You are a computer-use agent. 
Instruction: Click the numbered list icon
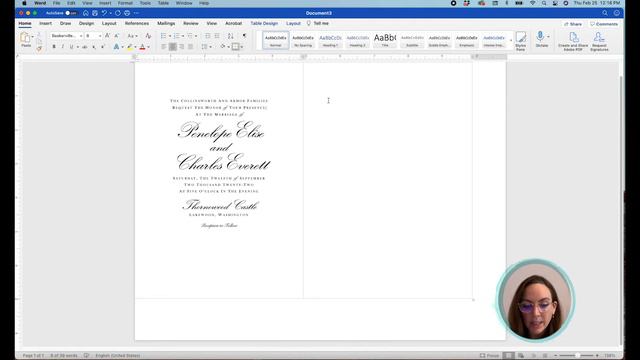pyautogui.click(x=176, y=36)
